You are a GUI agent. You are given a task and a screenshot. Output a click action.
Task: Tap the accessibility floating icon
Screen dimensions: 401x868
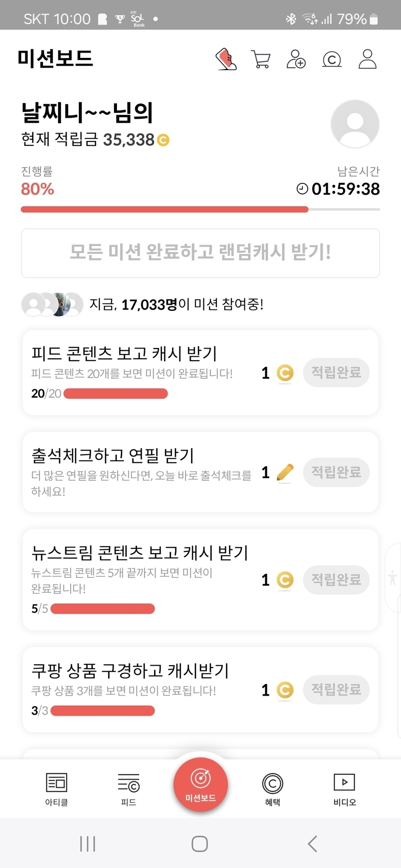point(393,578)
